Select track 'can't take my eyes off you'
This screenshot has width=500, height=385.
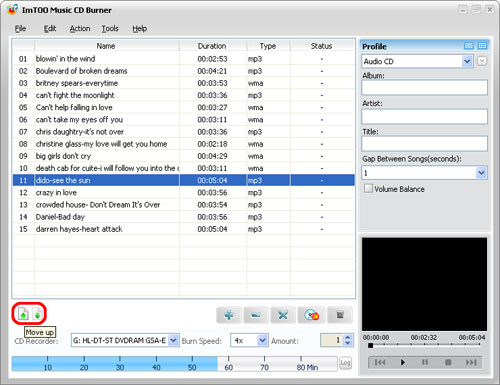(x=184, y=120)
